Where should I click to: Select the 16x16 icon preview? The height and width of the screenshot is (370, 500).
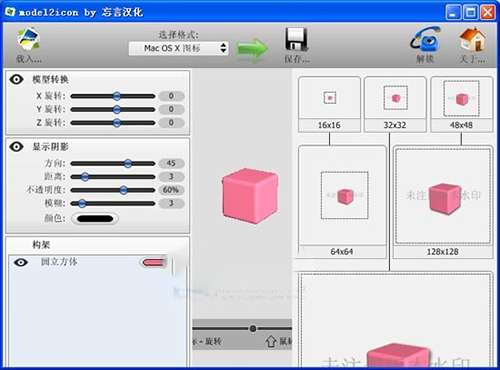coord(329,104)
